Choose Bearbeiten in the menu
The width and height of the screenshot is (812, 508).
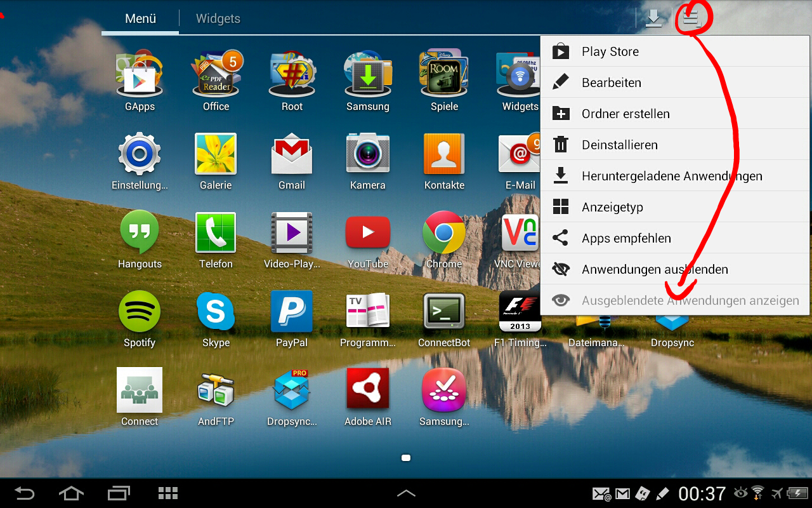tap(675, 83)
